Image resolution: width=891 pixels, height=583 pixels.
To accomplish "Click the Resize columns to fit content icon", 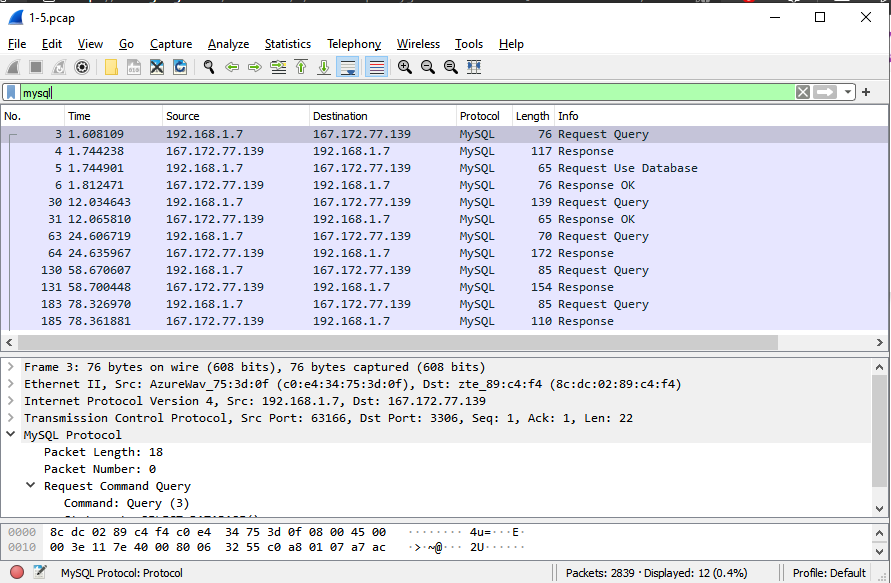I will (474, 67).
